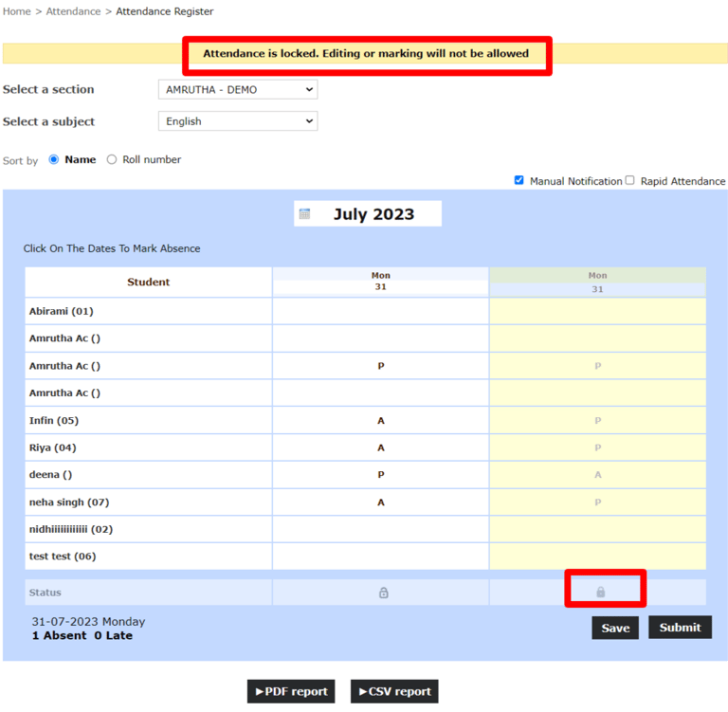The image size is (728, 712).
Task: Click the 31-07-2023 Monday date text
Action: 88,621
